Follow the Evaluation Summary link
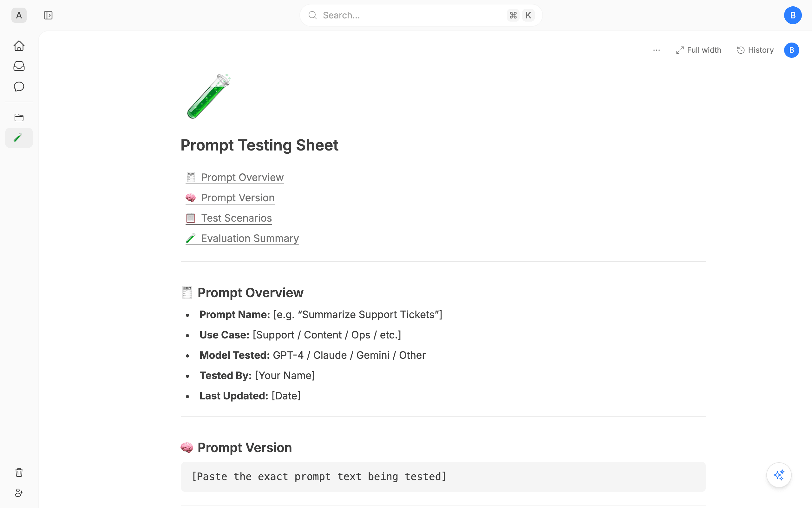812x508 pixels. [x=242, y=238]
